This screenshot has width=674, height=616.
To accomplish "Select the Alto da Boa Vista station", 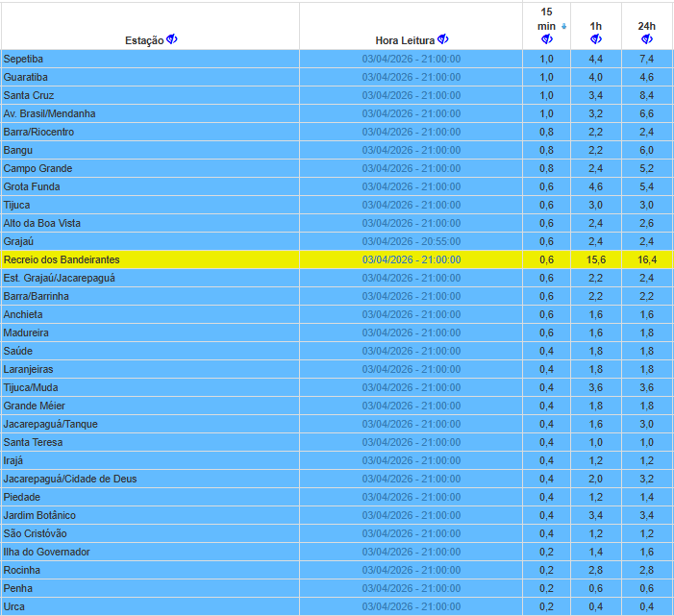I will [42, 223].
